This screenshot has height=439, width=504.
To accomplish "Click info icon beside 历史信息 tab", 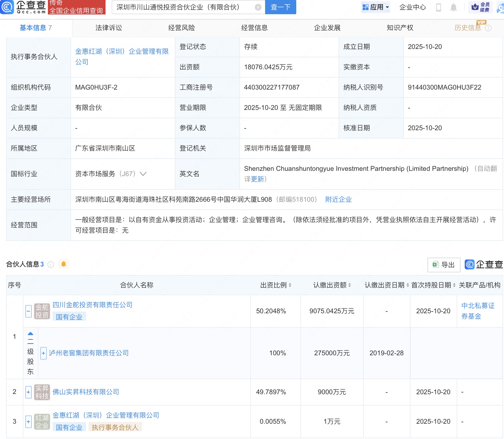I will point(488,28).
